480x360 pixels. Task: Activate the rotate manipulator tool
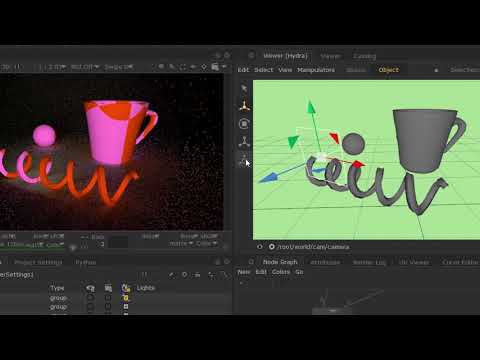[244, 124]
